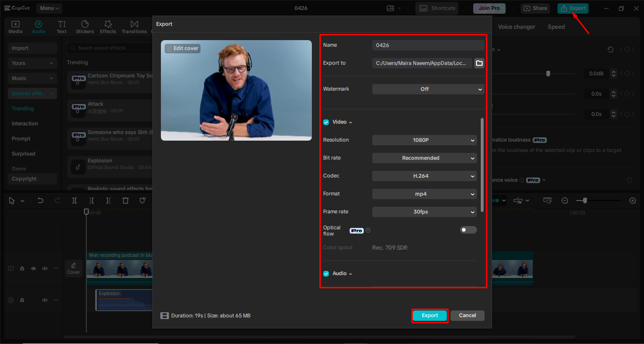This screenshot has height=344, width=644.
Task: Click the Attack sound effect icon
Action: 78,110
